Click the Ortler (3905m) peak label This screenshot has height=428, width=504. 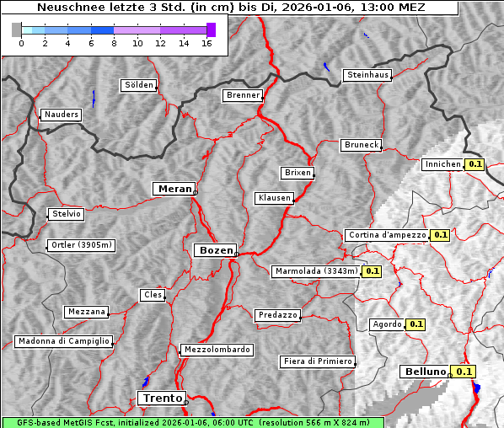(81, 246)
